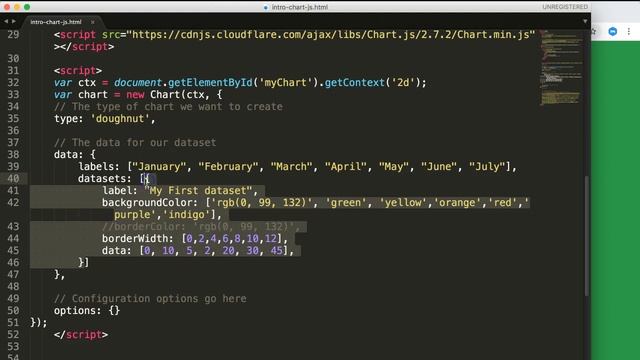This screenshot has width=640, height=360.
Task: Open the tab list dropdown arrow
Action: [x=585, y=21]
